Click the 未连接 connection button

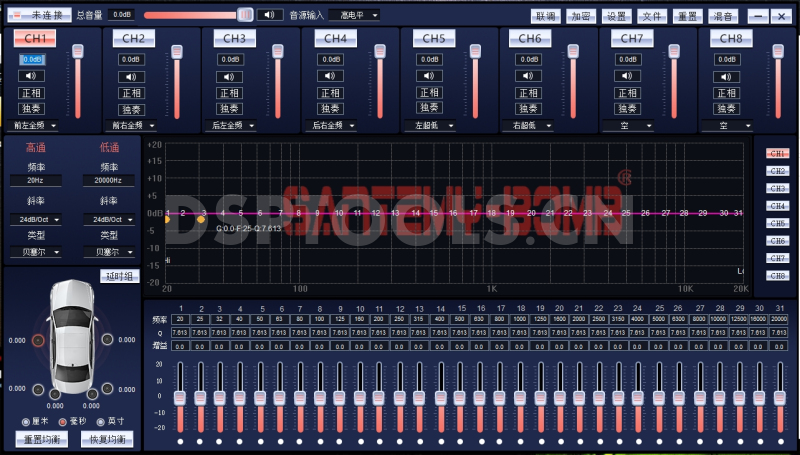(39, 15)
